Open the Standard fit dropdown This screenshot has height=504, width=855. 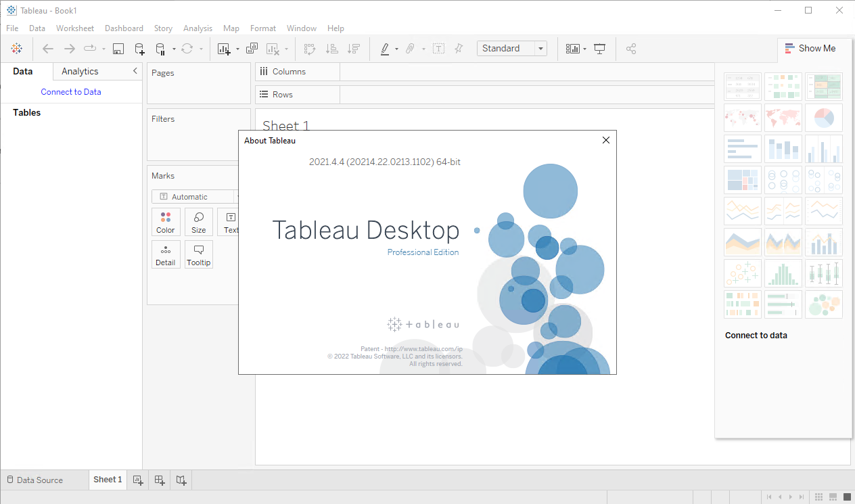click(x=512, y=49)
